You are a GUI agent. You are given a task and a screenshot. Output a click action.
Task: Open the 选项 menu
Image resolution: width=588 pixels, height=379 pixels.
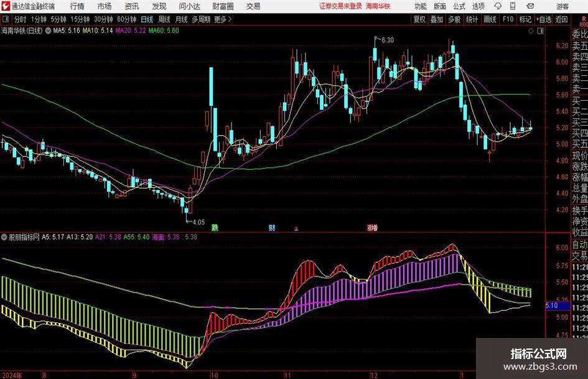point(478,6)
